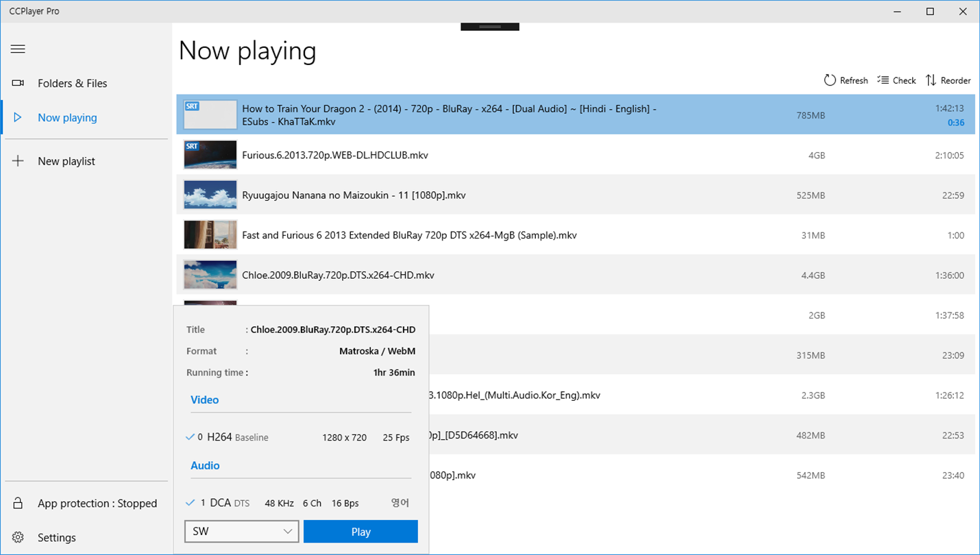Click the 4.4GB file size

(x=813, y=275)
